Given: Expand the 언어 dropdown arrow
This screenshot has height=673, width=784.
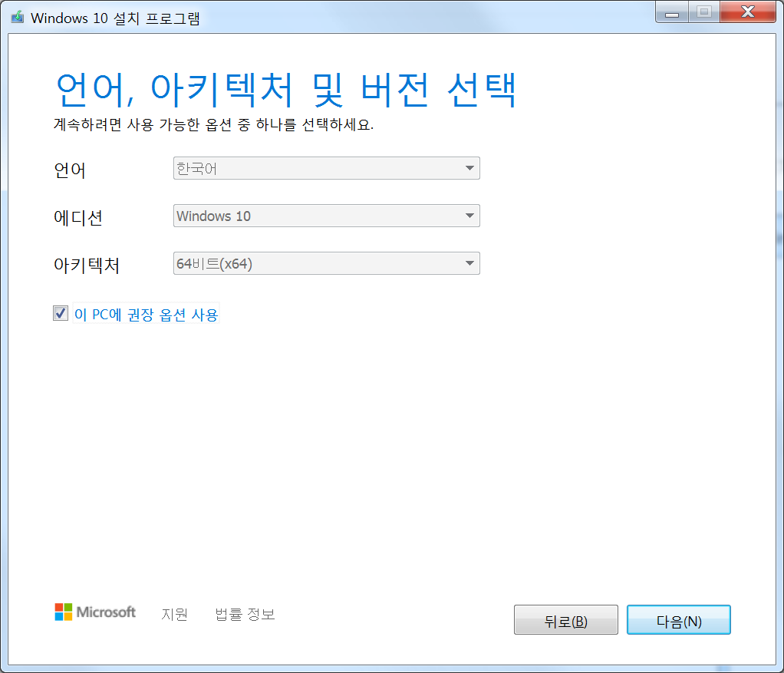Looking at the screenshot, I should [x=469, y=169].
